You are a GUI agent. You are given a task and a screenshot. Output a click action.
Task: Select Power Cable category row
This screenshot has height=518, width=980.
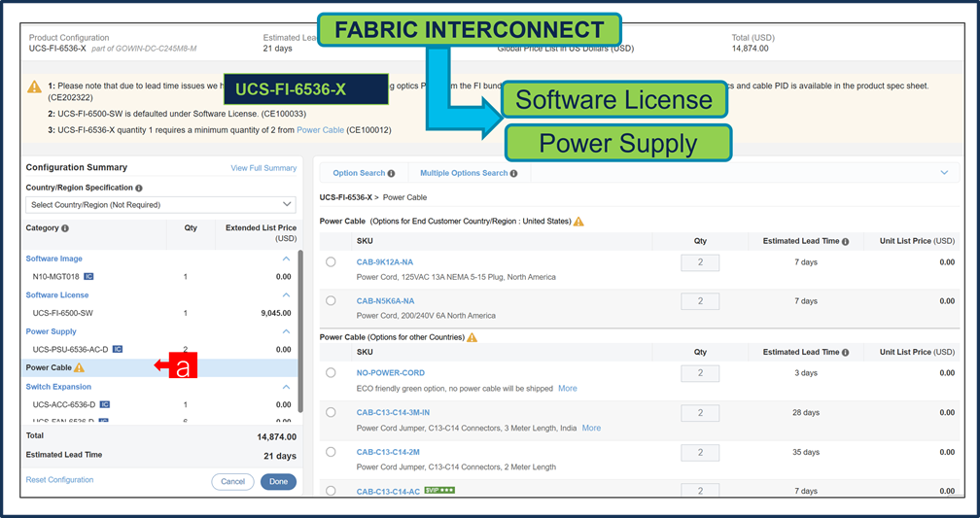tap(160, 367)
